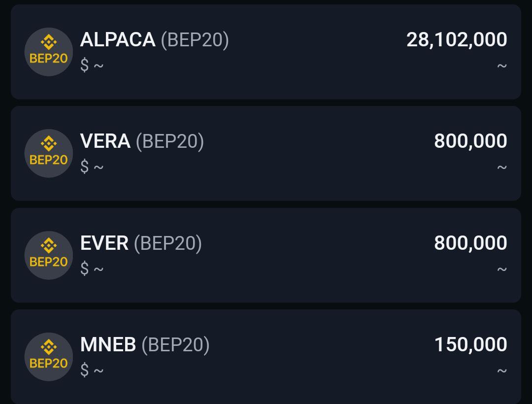Open the EVER token name label

[x=104, y=243]
